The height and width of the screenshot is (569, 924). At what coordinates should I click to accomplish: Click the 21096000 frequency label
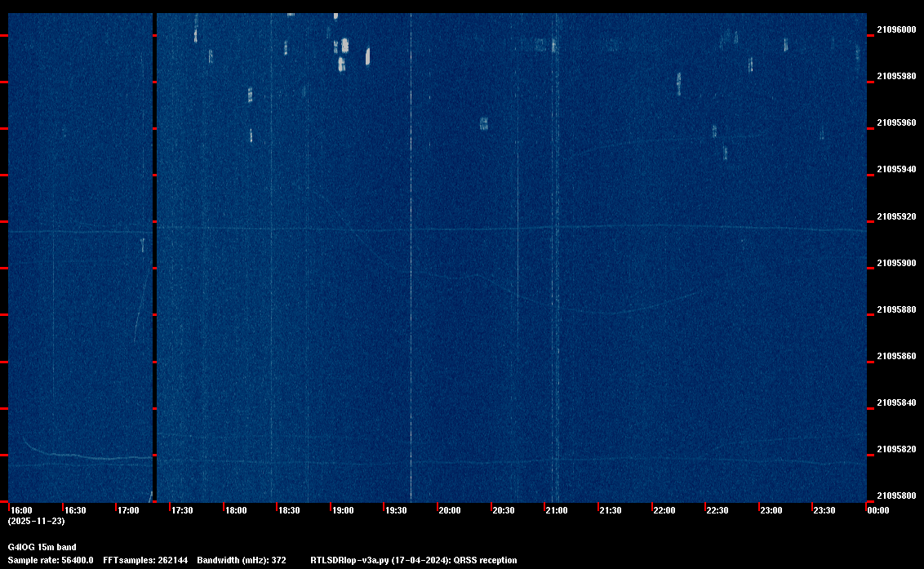[x=896, y=29]
